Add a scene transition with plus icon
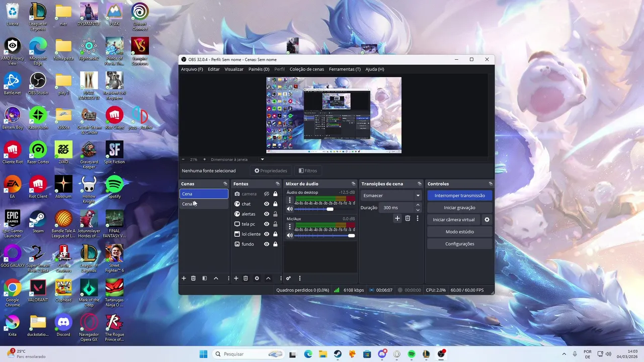The height and width of the screenshot is (362, 644). (x=397, y=218)
